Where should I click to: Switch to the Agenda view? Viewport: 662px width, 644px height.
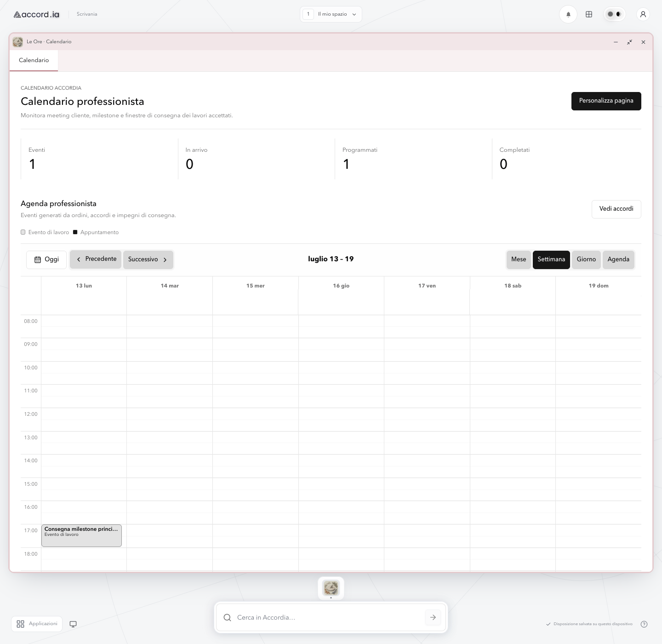point(618,259)
